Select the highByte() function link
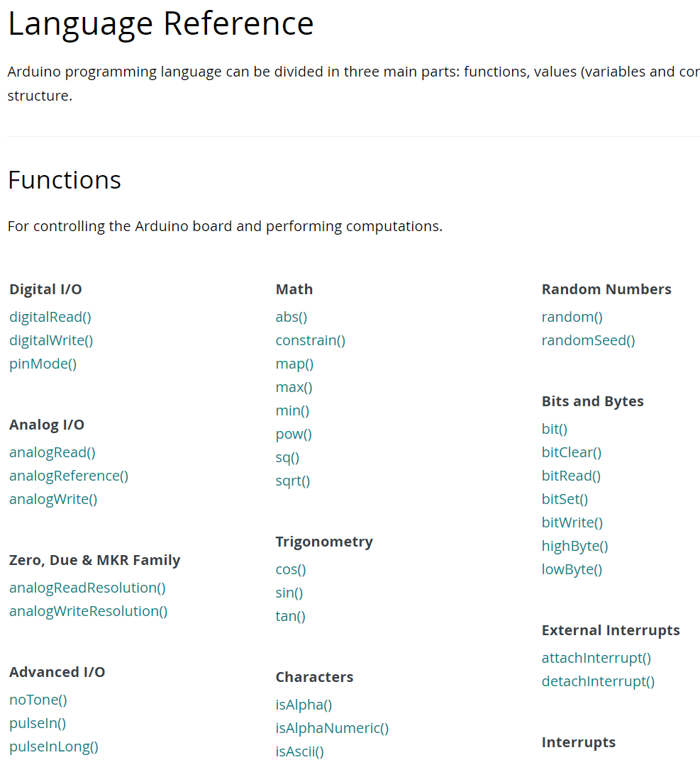Viewport: 700px width, 772px height. tap(574, 546)
